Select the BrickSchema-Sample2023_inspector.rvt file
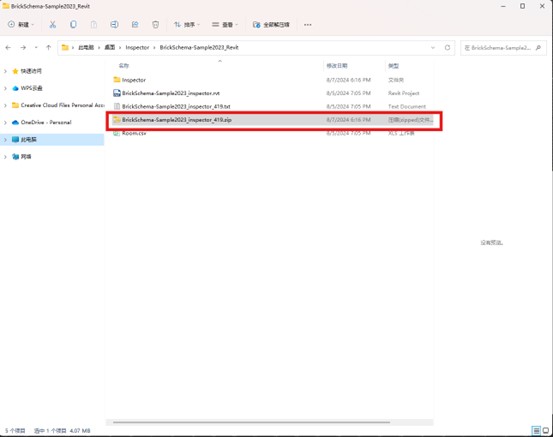Image resolution: width=553 pixels, height=437 pixels. tap(171, 93)
